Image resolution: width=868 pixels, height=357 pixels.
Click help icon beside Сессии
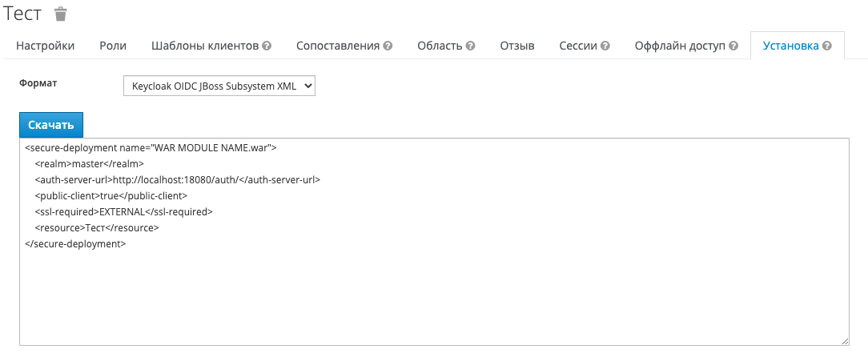pyautogui.click(x=605, y=46)
